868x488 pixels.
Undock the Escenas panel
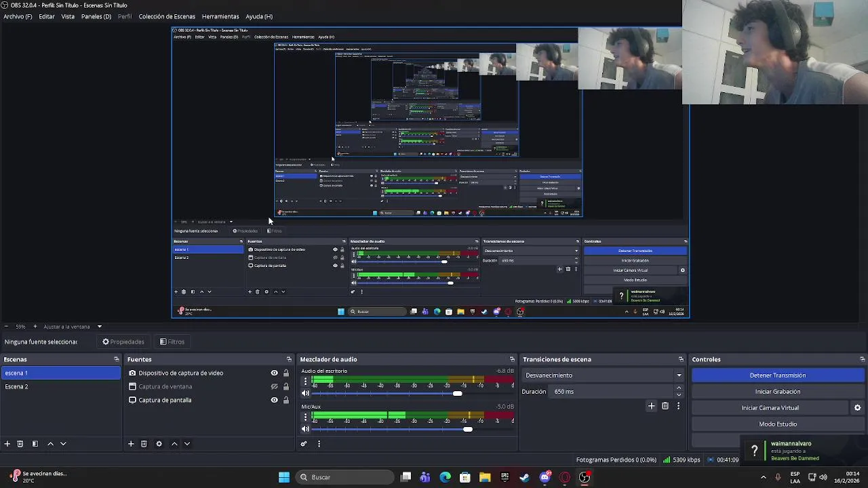click(116, 359)
